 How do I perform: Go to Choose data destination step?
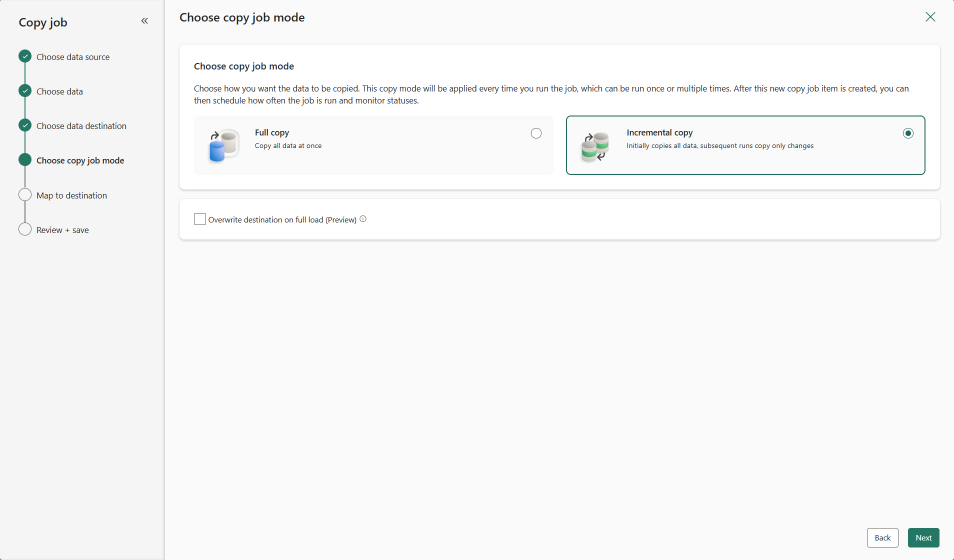pos(81,126)
